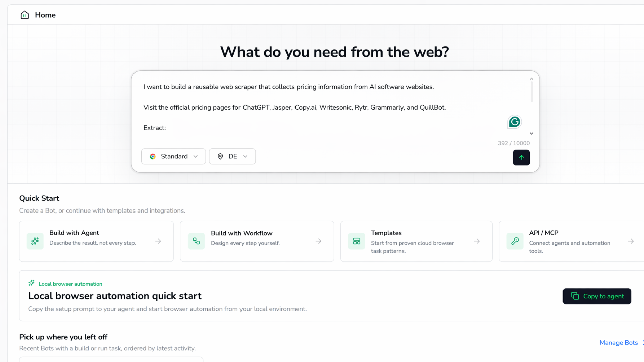Submit the prompt with the up-arrow button
The image size is (644, 362).
[x=521, y=158]
